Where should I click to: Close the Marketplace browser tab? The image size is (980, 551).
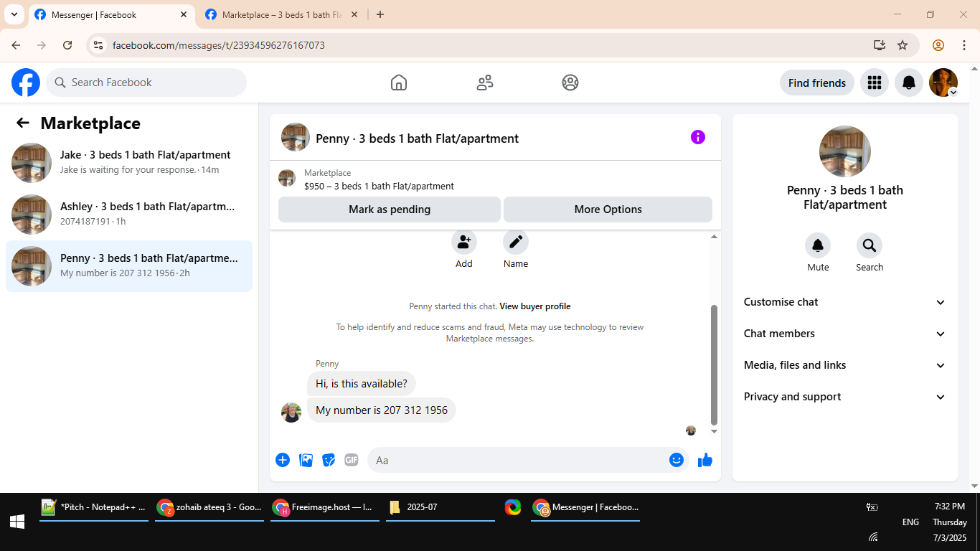(354, 14)
